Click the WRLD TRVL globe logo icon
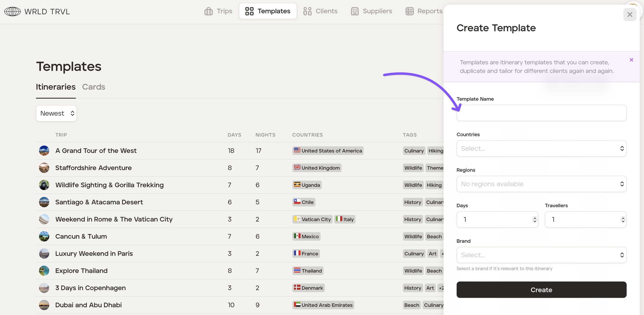This screenshot has width=644, height=315. pyautogui.click(x=12, y=11)
